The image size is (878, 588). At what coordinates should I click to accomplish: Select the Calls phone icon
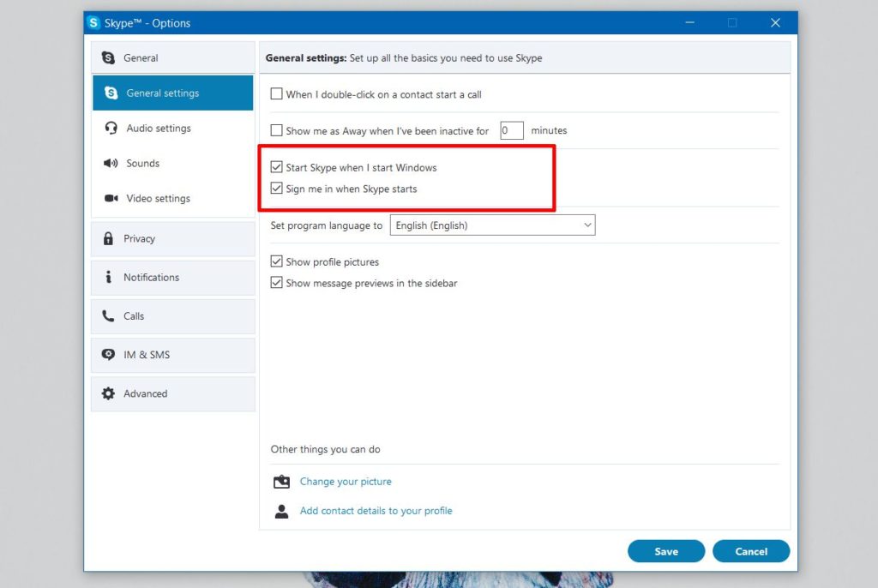[x=109, y=315]
